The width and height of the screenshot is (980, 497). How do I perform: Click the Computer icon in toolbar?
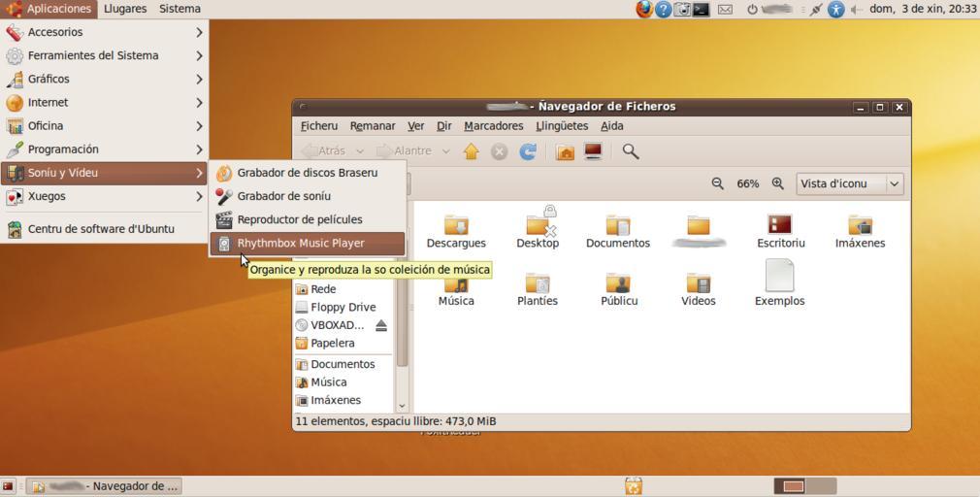click(593, 151)
